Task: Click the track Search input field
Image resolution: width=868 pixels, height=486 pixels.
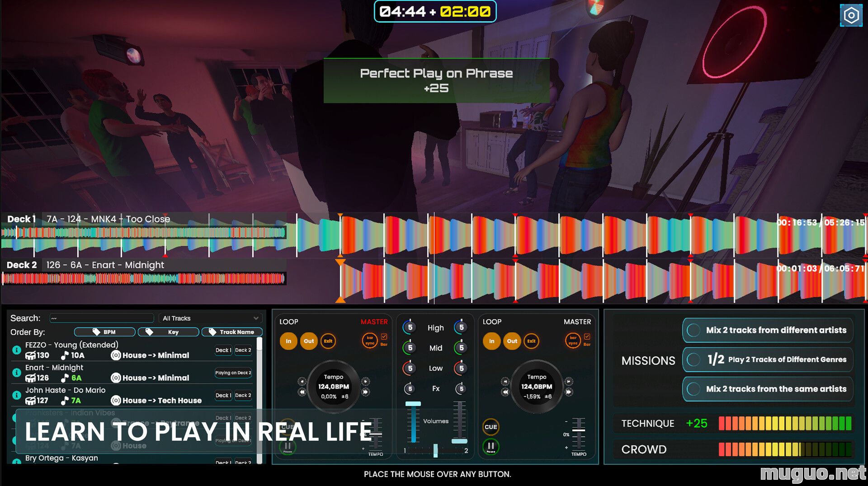Action: click(x=102, y=318)
